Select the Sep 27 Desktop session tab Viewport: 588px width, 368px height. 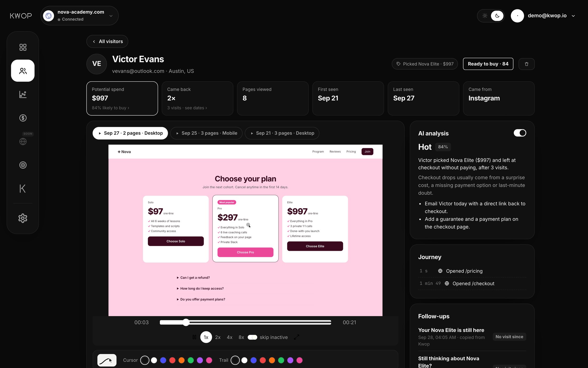130,133
